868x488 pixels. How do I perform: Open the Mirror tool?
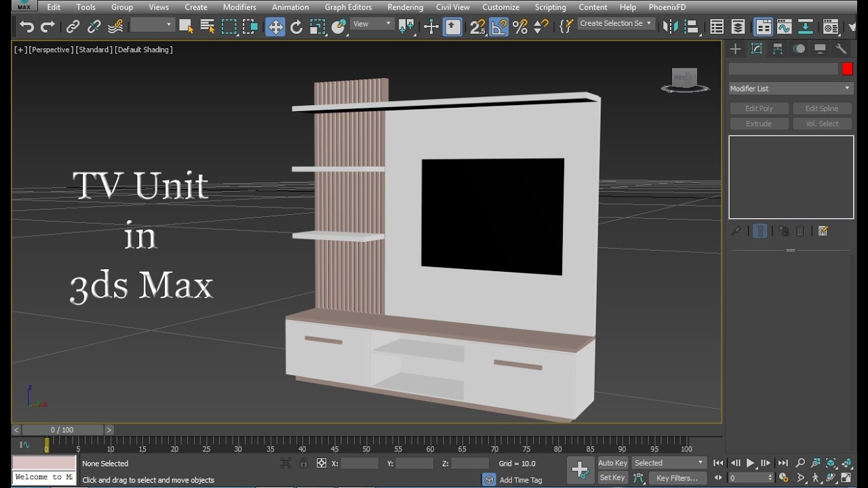[670, 27]
